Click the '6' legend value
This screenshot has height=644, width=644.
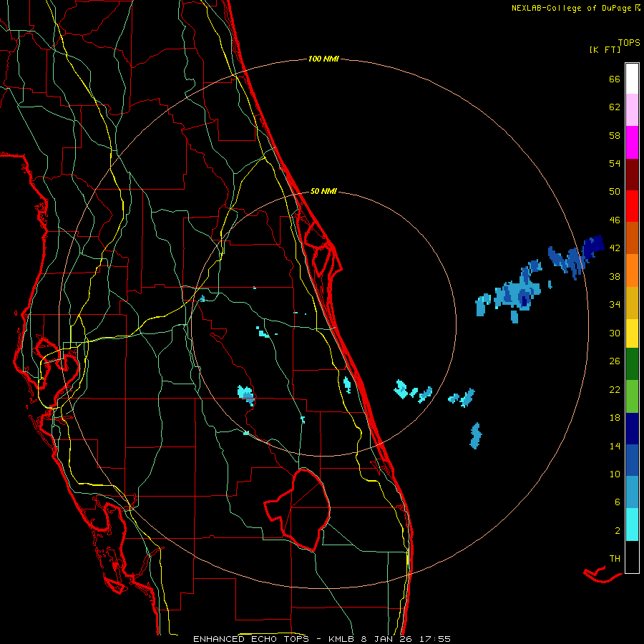[618, 502]
